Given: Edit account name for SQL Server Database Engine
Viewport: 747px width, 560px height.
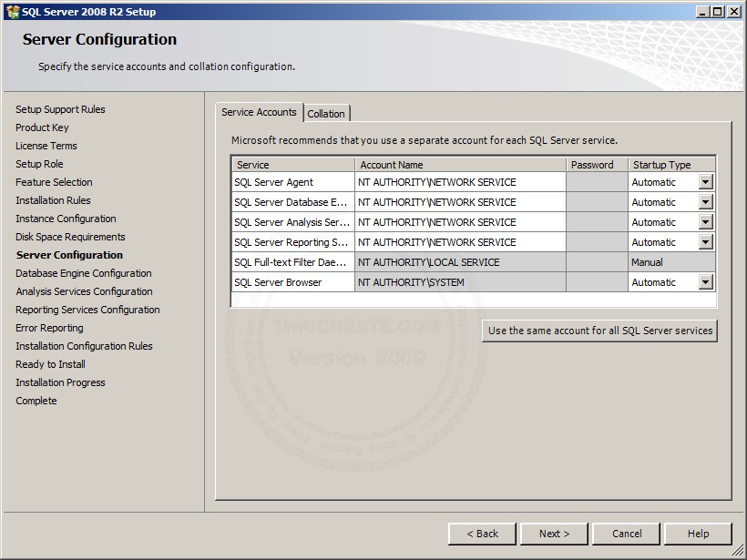Looking at the screenshot, I should tap(460, 202).
